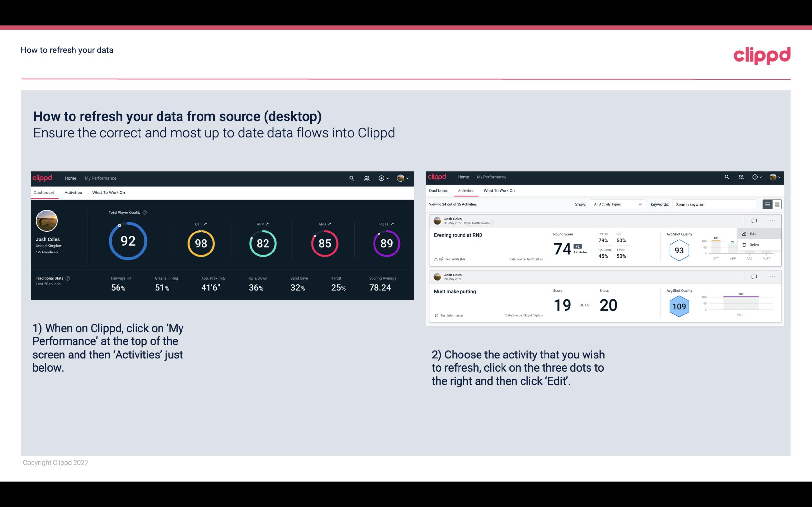Toggle the comment icon on Must make putting

point(754,276)
